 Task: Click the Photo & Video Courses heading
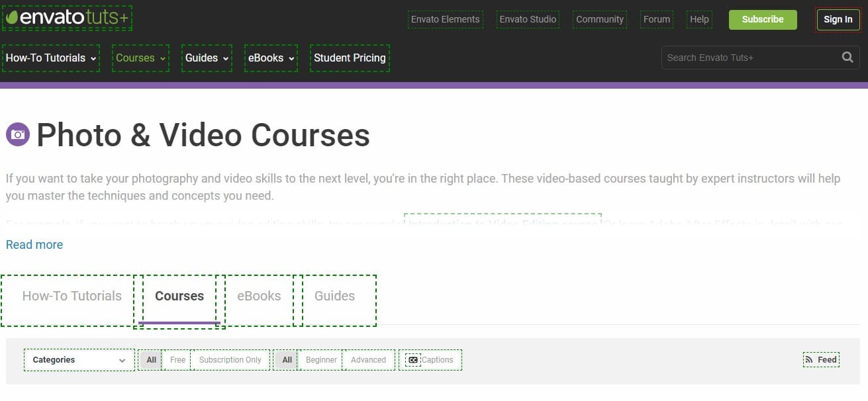(203, 135)
